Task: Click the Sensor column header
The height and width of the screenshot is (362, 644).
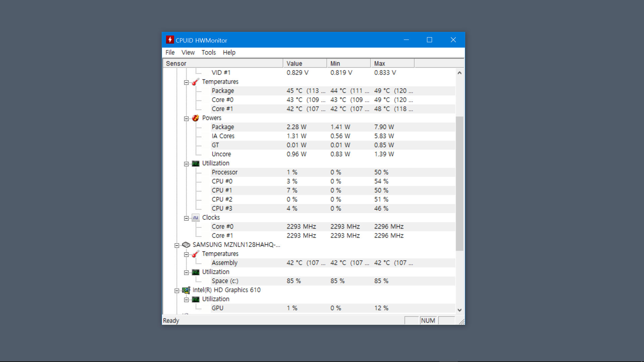Action: point(223,63)
